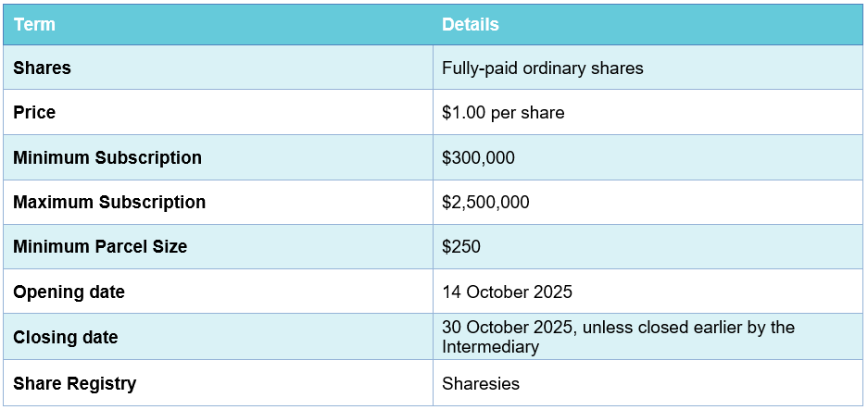
Task: Select the 'Share Registry' label cell
Action: [x=74, y=383]
